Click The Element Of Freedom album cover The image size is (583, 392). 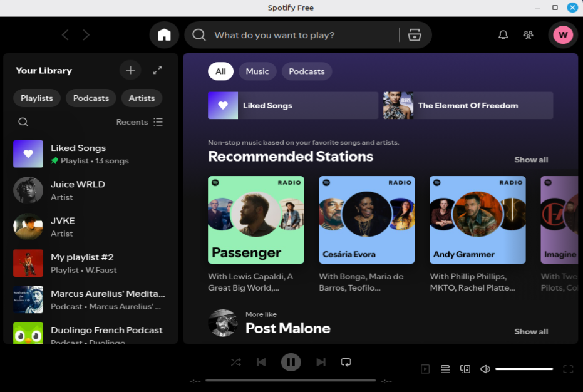tap(398, 106)
